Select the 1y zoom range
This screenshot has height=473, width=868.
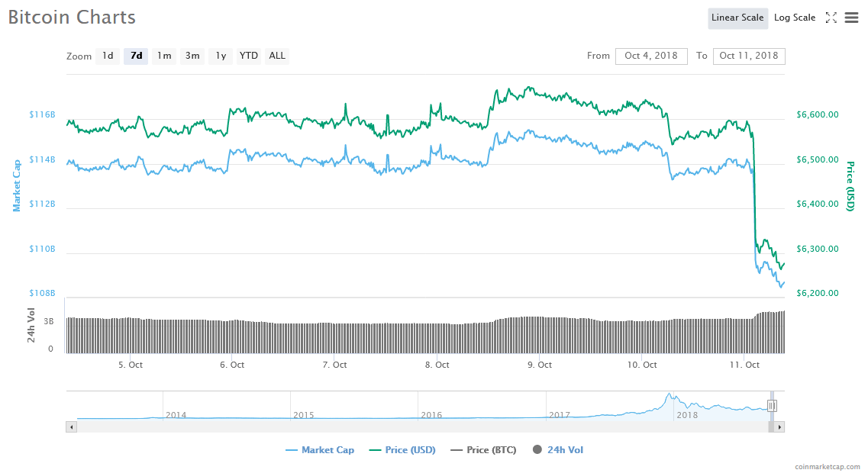[x=221, y=56]
